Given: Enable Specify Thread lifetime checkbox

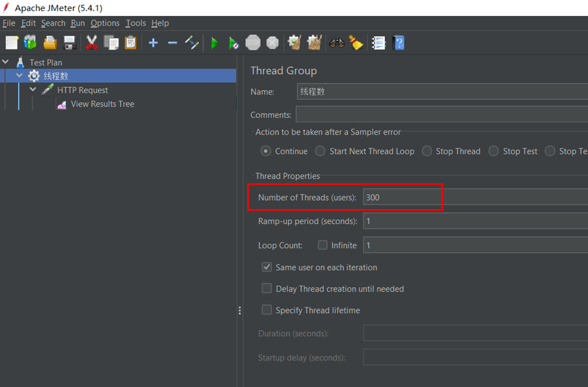Looking at the screenshot, I should click(x=267, y=310).
